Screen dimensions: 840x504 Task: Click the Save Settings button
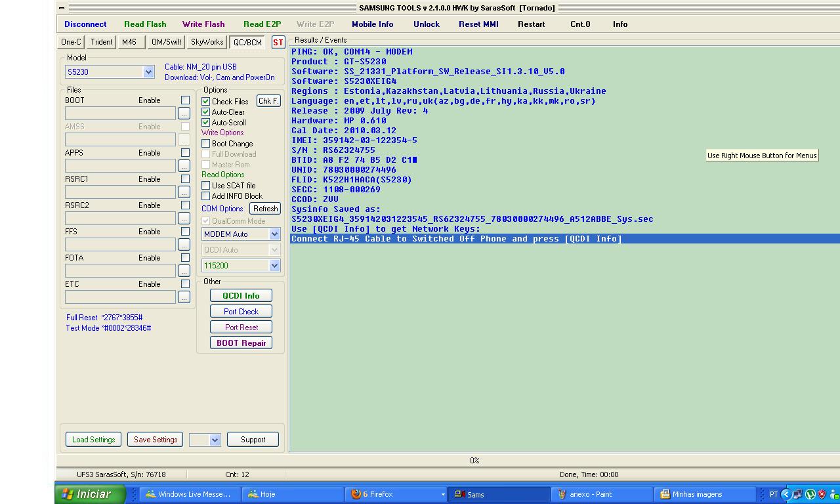click(156, 440)
